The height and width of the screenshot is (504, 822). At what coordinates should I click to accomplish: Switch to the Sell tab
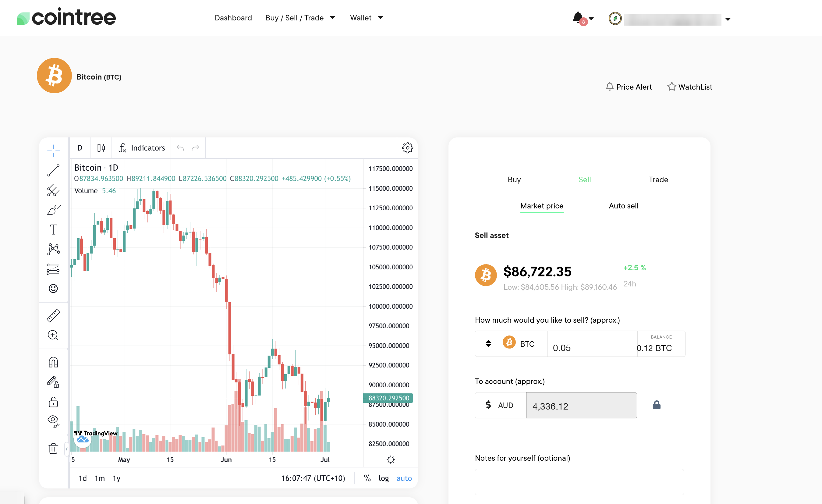coord(584,179)
